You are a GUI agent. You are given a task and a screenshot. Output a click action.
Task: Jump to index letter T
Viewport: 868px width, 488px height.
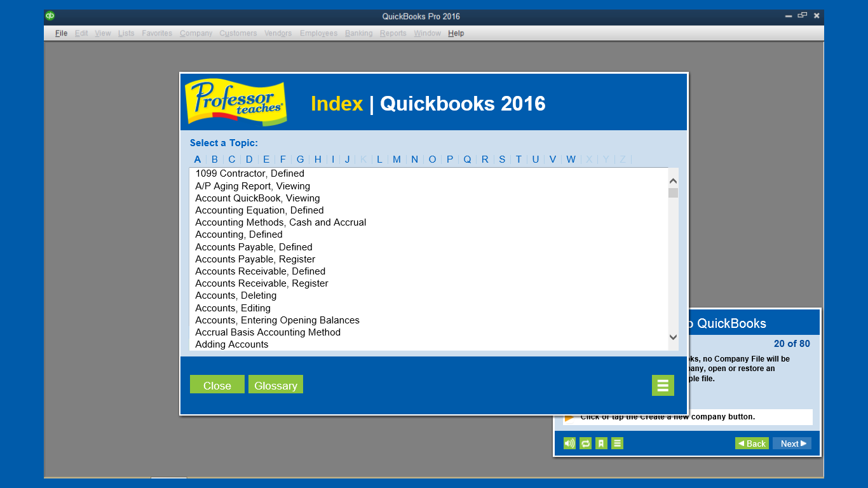(x=519, y=159)
